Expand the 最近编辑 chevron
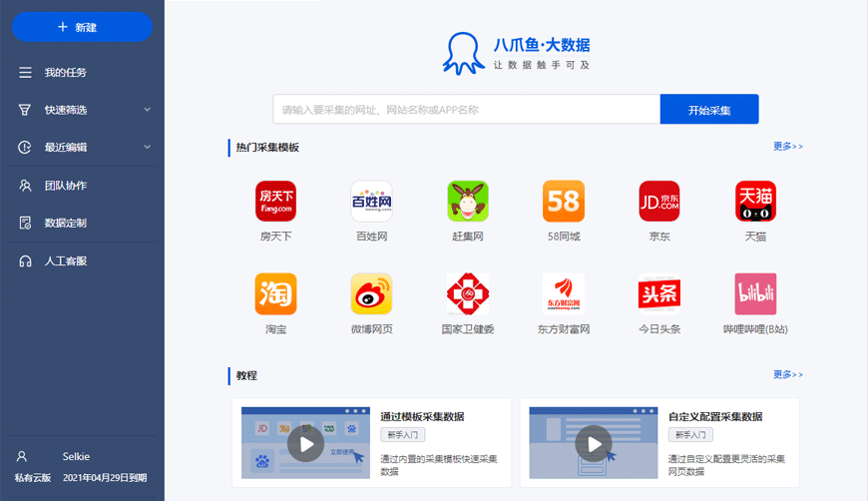 (148, 148)
